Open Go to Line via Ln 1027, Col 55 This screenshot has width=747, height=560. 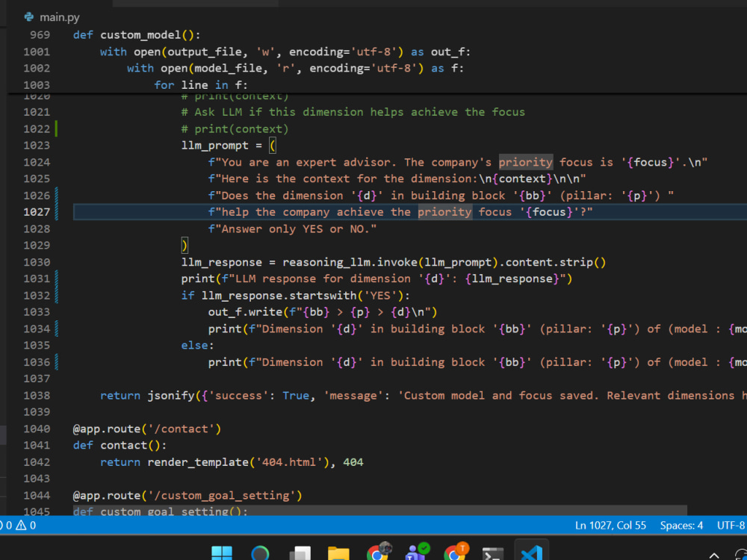pos(610,525)
